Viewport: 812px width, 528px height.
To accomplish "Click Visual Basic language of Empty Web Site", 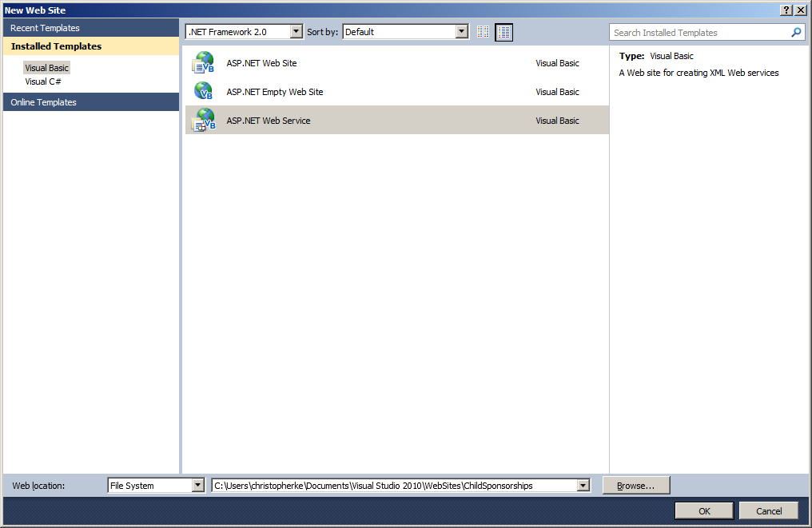I will (x=557, y=92).
